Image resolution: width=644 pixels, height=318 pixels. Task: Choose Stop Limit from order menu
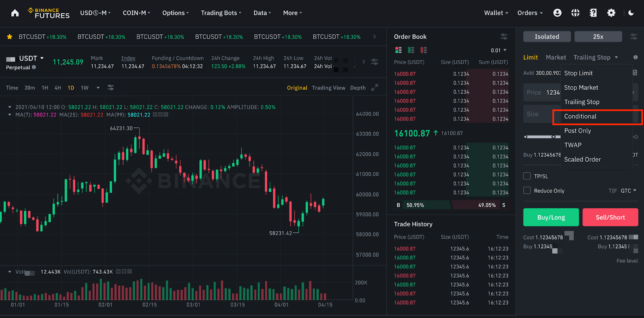tap(597, 73)
